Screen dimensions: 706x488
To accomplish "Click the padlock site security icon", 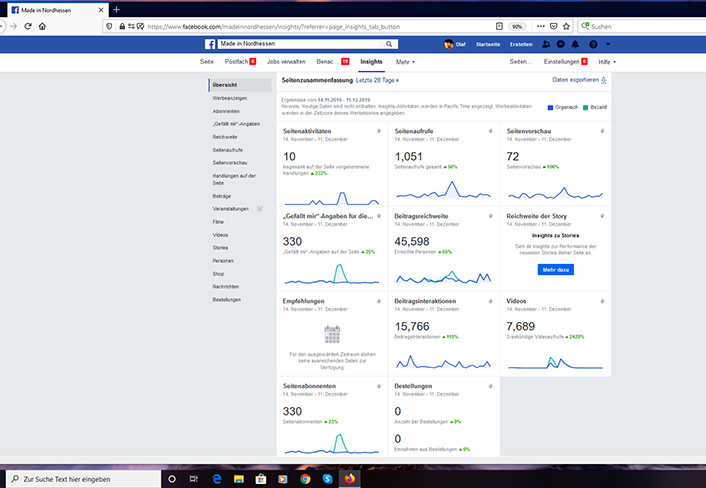I will (x=122, y=27).
